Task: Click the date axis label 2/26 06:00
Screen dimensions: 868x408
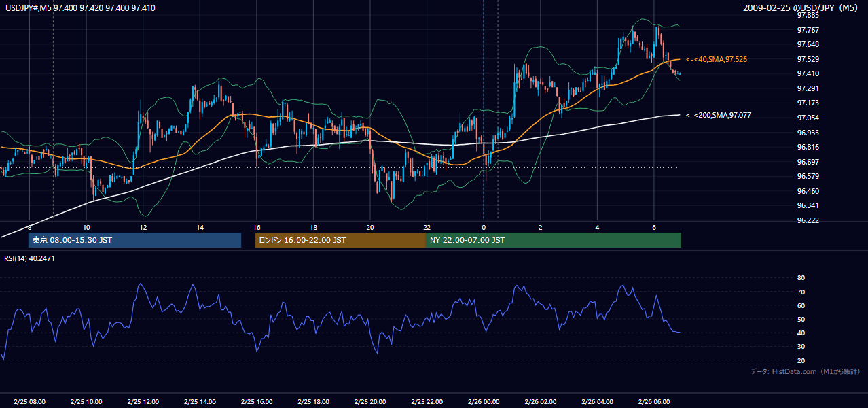Action: coord(653,402)
